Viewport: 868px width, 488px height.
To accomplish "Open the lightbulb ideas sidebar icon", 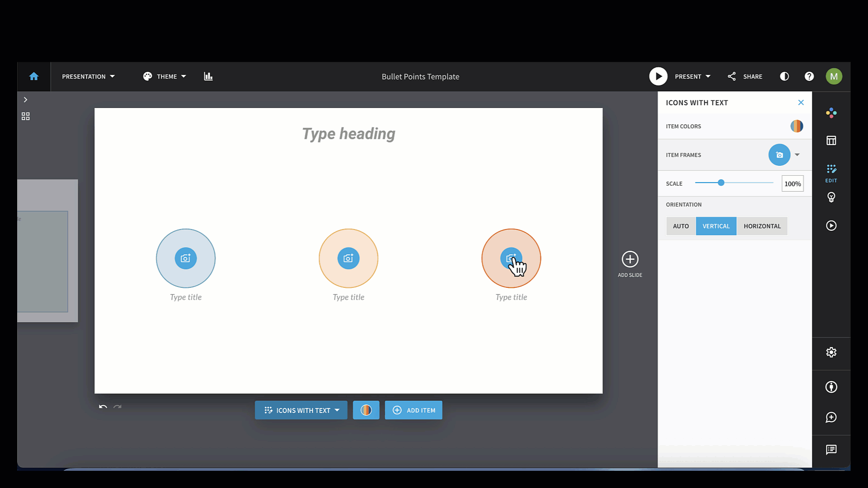I will point(831,197).
